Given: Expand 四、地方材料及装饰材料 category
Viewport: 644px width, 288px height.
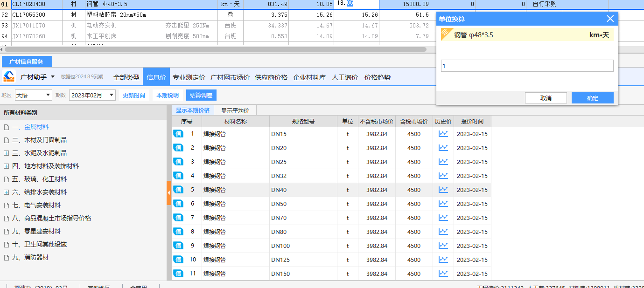Looking at the screenshot, I should (6, 166).
